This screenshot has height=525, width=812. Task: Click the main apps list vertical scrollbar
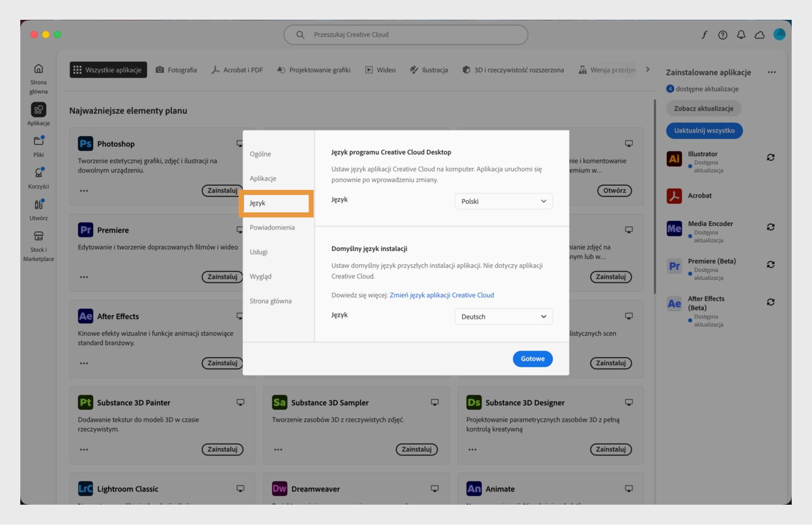point(655,196)
